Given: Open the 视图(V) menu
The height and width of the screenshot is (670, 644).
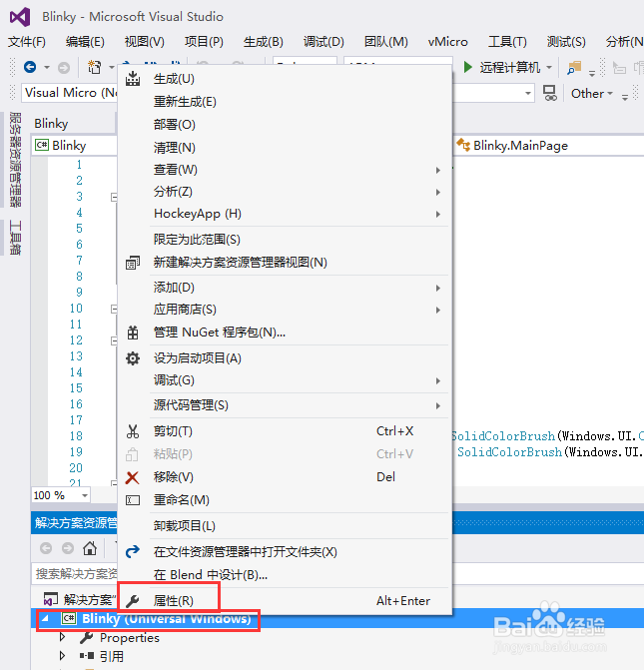Looking at the screenshot, I should point(145,42).
